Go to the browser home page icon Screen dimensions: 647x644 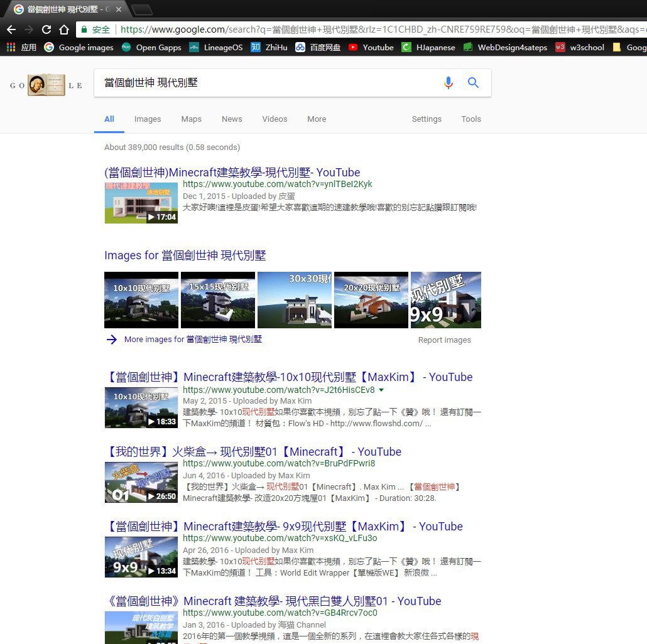click(63, 30)
